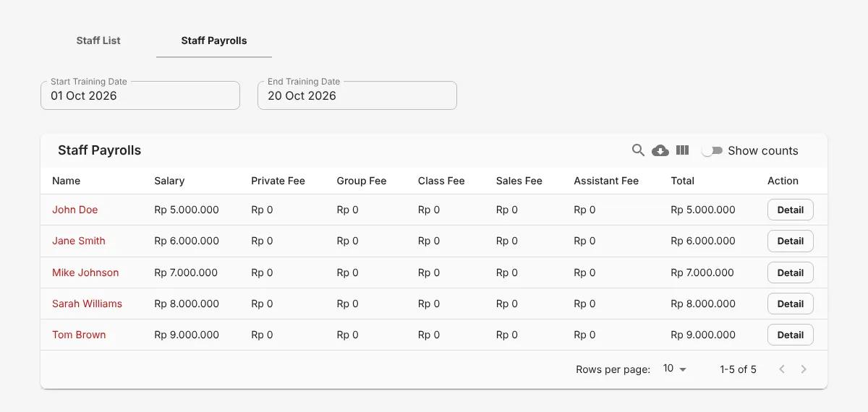Viewport: 868px width, 412px height.
Task: Select Tom Brown's salary Rp 9.000.000
Action: (x=187, y=335)
